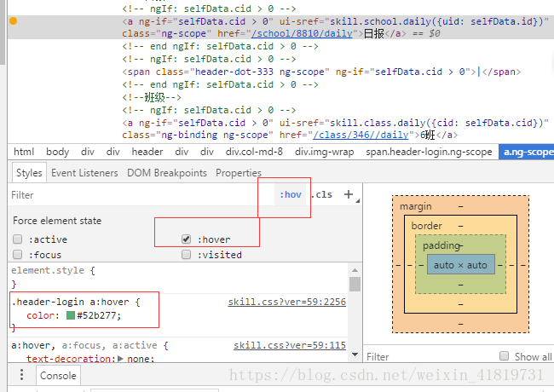Image resolution: width=554 pixels, height=392 pixels.
Task: Select span.header-login.ng-scope breadcrumb
Action: (429, 152)
